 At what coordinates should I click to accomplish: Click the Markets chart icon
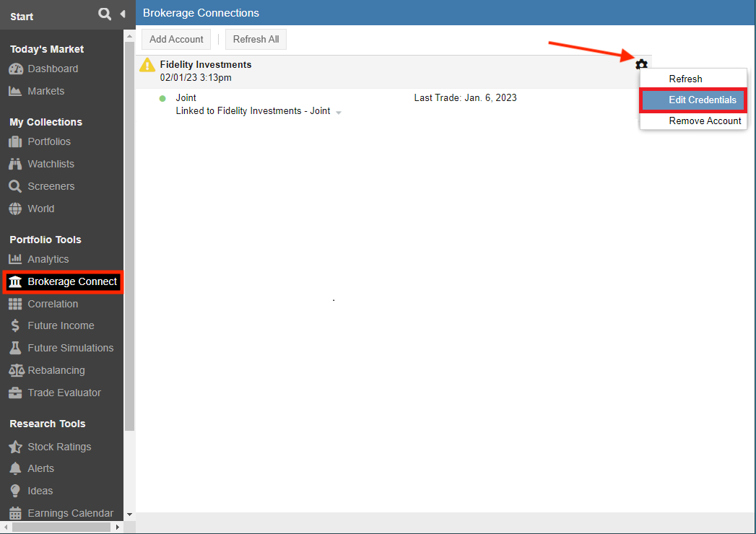tap(15, 91)
